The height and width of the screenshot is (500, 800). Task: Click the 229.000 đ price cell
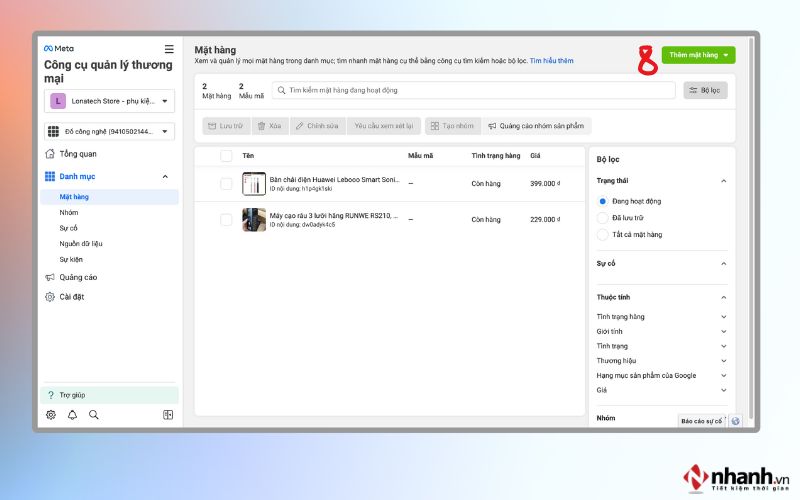coord(545,220)
